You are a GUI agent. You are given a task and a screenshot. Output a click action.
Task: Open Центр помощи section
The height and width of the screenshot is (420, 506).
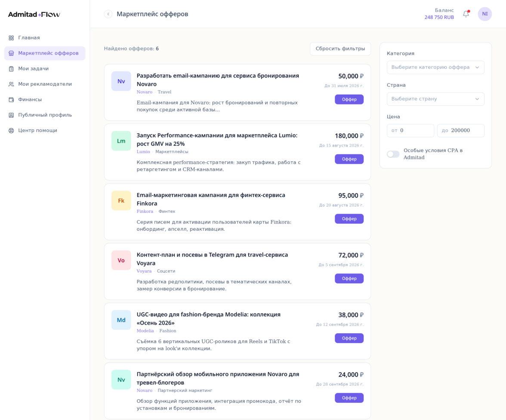[45, 131]
